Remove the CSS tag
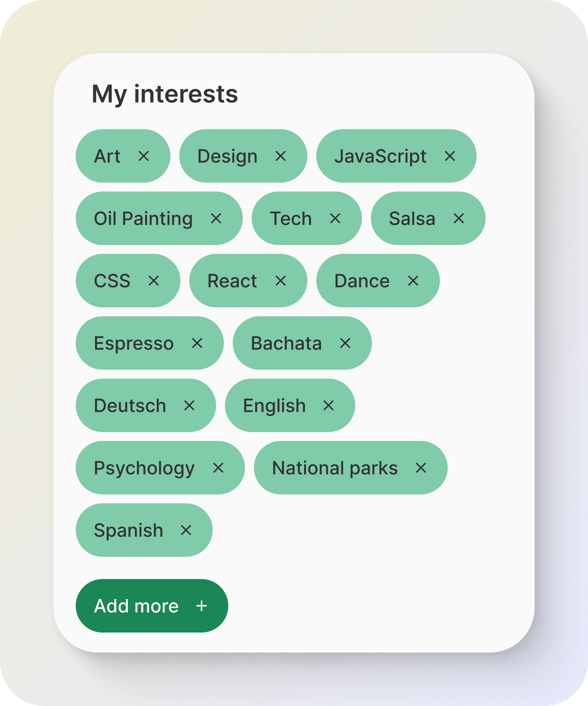 click(x=154, y=281)
